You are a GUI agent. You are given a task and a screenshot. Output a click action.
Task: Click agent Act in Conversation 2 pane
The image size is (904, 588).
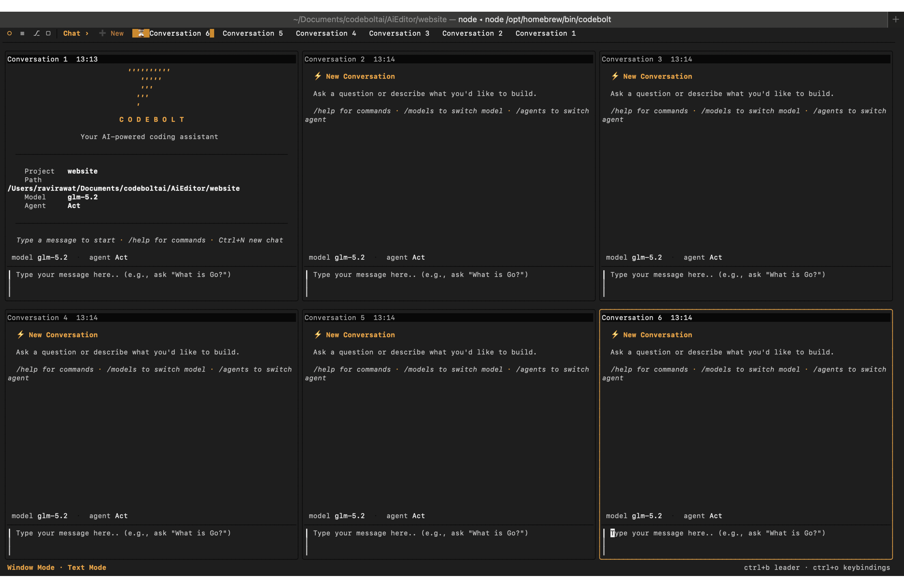point(406,257)
